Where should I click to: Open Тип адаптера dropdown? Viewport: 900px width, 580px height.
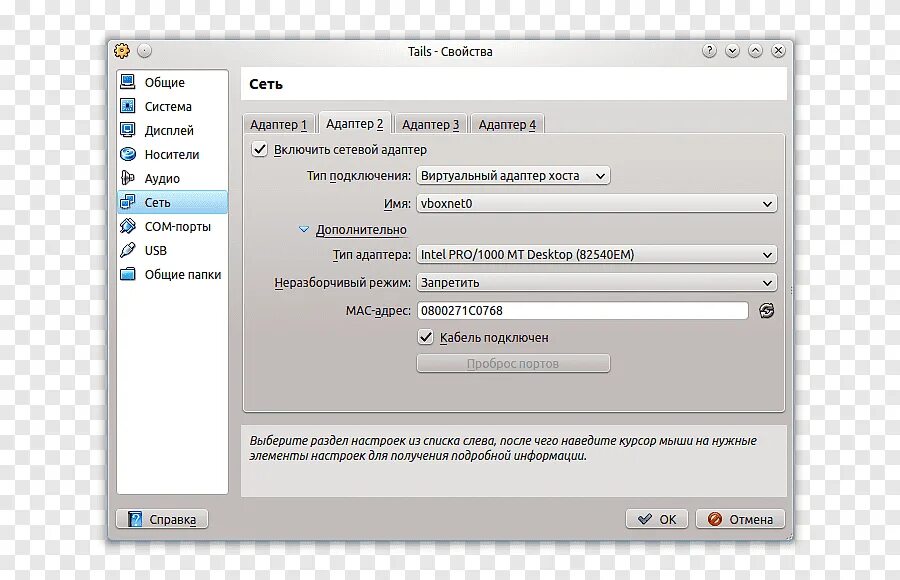pyautogui.click(x=597, y=254)
